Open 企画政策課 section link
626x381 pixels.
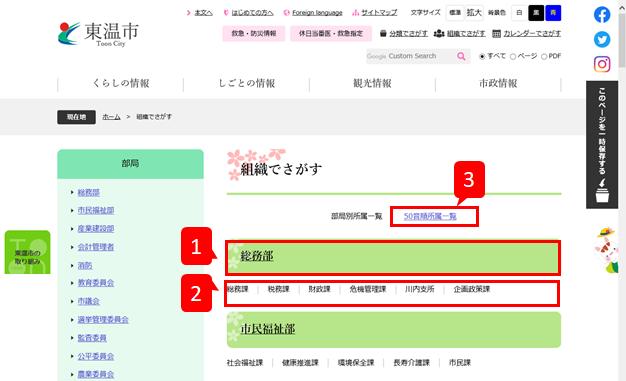coord(472,289)
